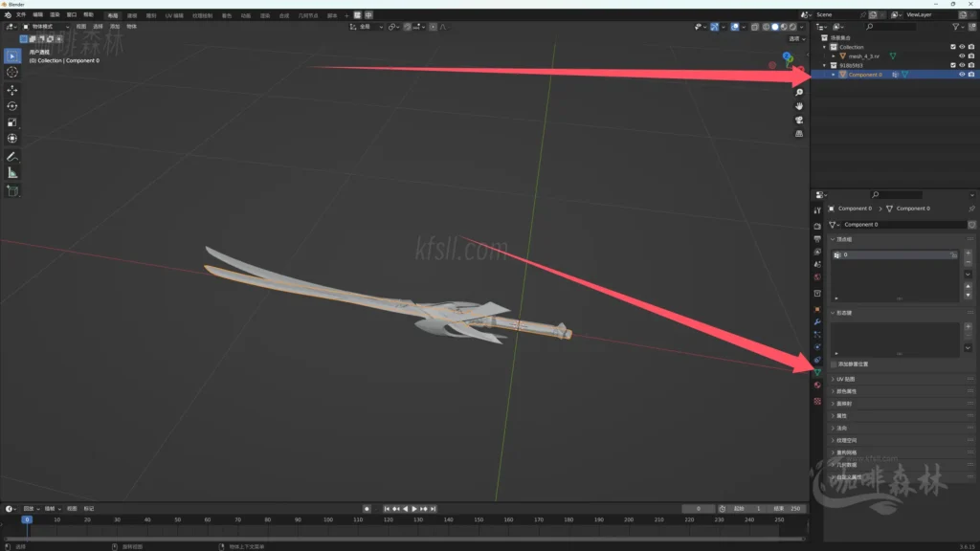Open the 文件 menu
This screenshot has height=551, width=980.
tap(21, 15)
